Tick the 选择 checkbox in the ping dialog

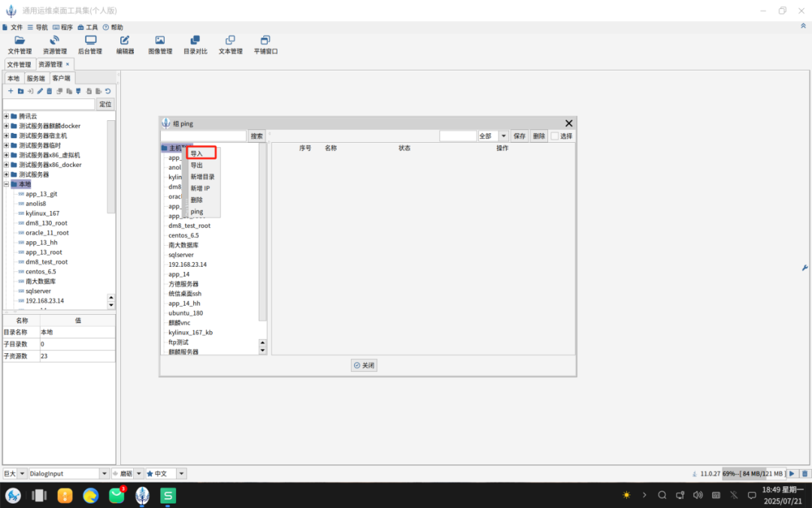[x=555, y=136]
